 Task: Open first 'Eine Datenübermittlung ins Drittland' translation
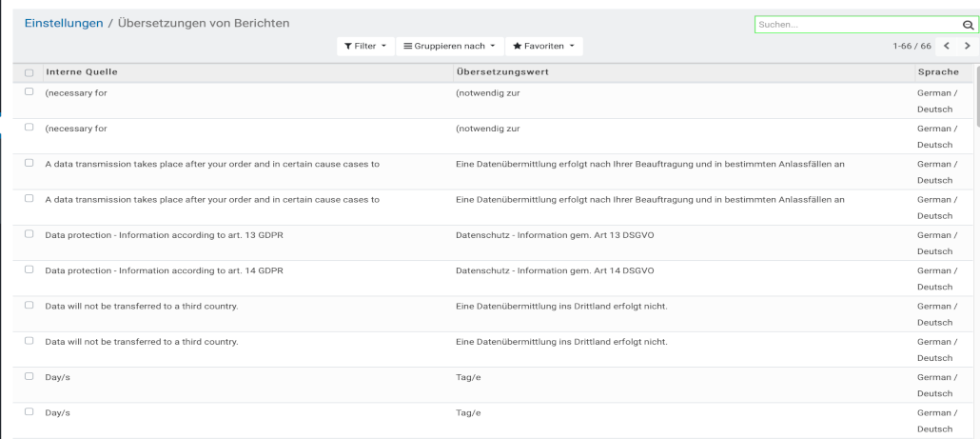562,306
